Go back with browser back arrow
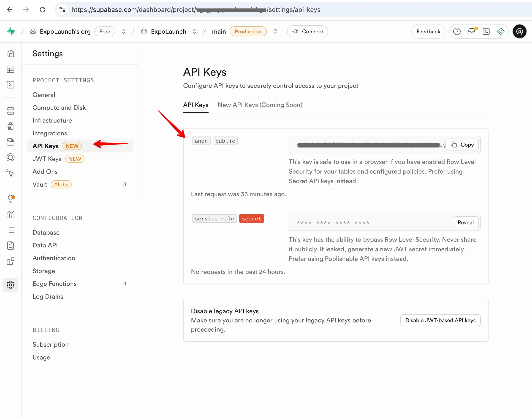Viewport: 532px width, 418px height. [10, 10]
